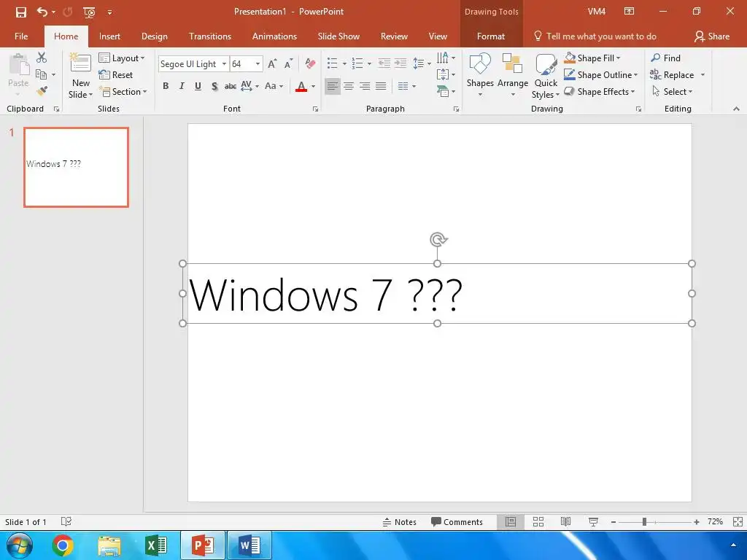Switch to Reading View
This screenshot has height=560, width=747.
pyautogui.click(x=565, y=522)
